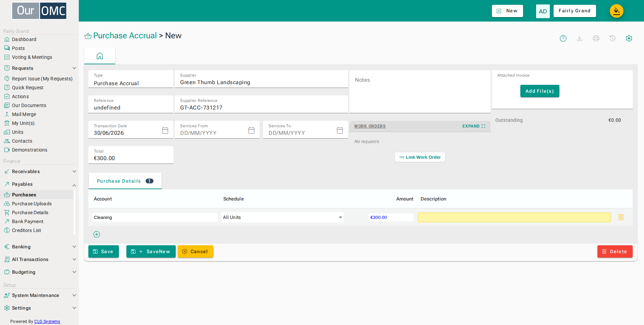Open the Services To calendar picker
This screenshot has width=644, height=325.
(340, 130)
